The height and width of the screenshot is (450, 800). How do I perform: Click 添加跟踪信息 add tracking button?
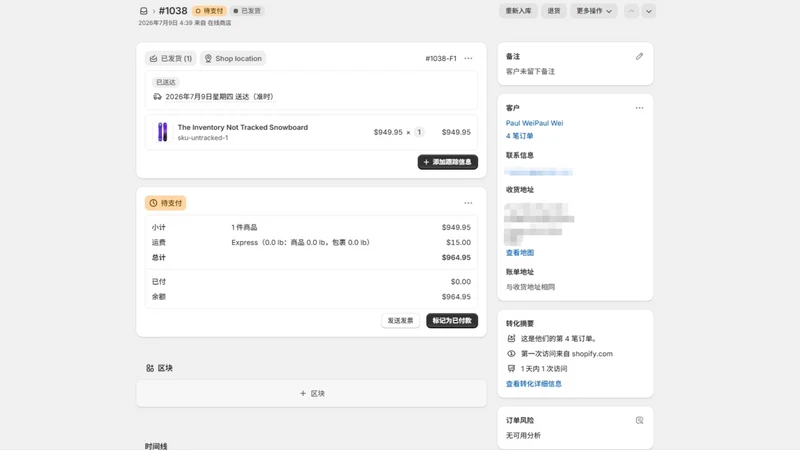click(447, 162)
